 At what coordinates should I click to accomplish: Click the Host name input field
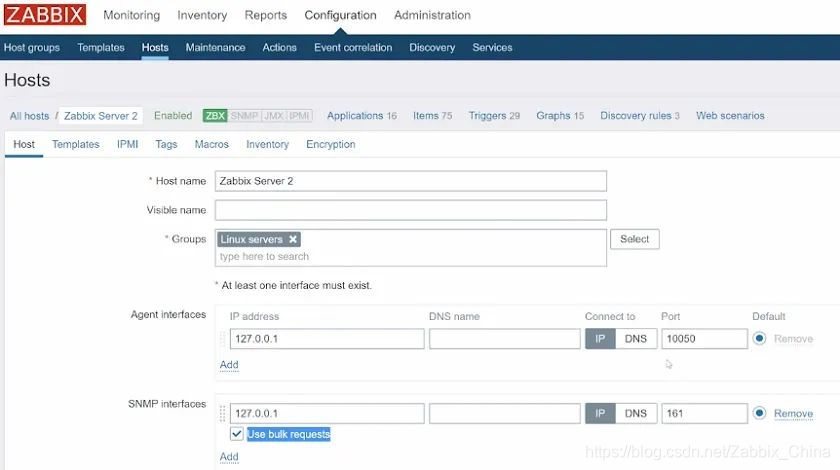411,181
